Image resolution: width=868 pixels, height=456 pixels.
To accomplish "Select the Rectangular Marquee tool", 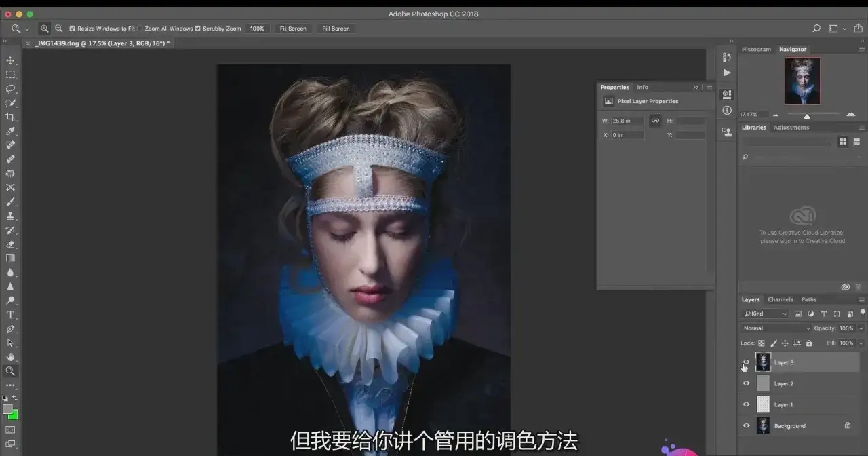I will tap(10, 75).
